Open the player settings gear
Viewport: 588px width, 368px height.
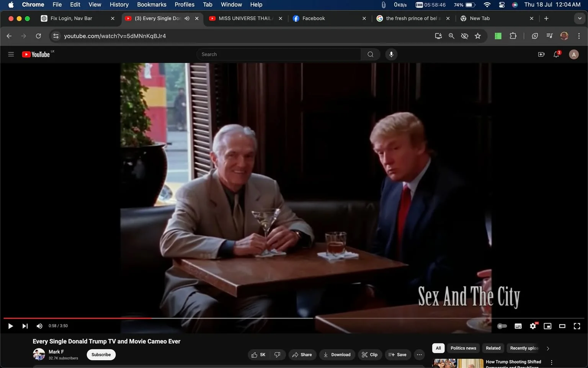[x=533, y=326]
